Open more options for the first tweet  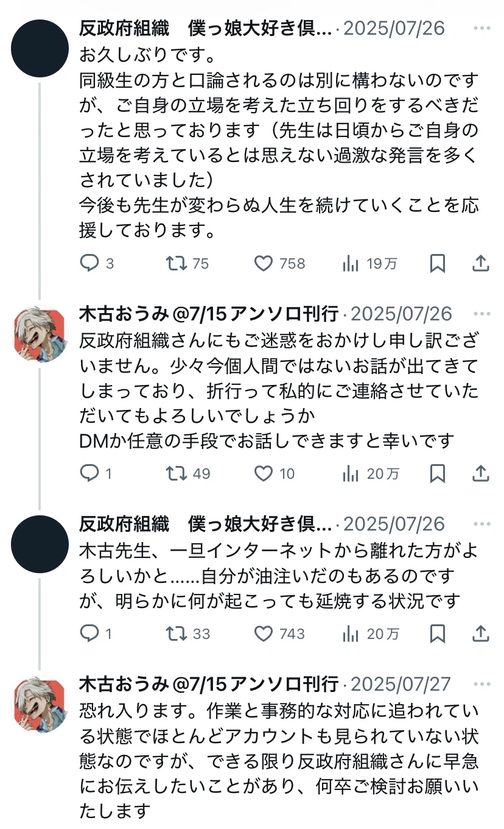pyautogui.click(x=481, y=29)
